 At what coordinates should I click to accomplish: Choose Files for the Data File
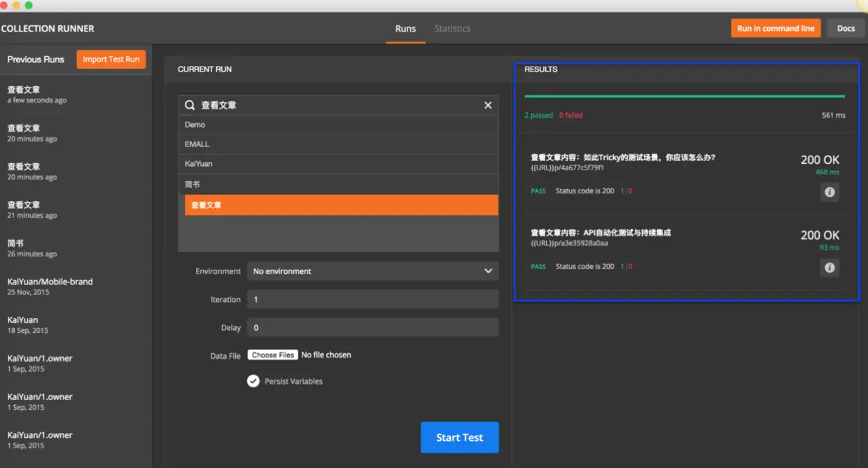point(274,355)
